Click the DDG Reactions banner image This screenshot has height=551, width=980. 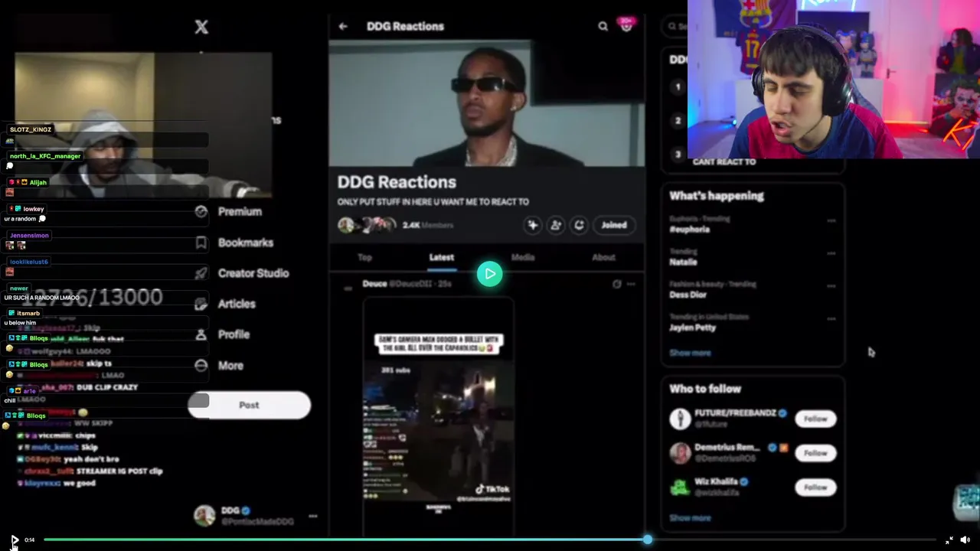(x=487, y=103)
